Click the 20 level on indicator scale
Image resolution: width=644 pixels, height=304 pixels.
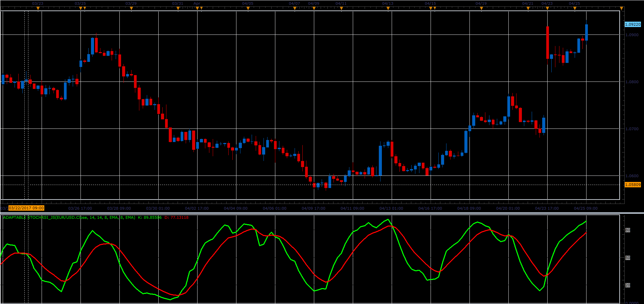628,285
